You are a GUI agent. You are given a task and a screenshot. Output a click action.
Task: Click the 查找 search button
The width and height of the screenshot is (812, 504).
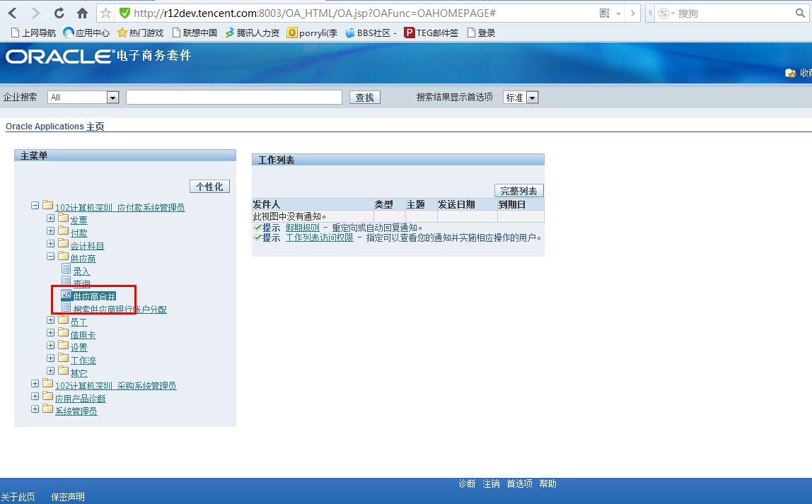[365, 98]
